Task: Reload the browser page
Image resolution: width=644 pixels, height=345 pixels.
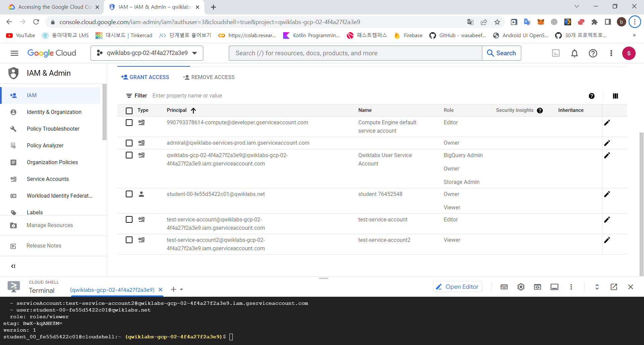Action: click(x=36, y=22)
